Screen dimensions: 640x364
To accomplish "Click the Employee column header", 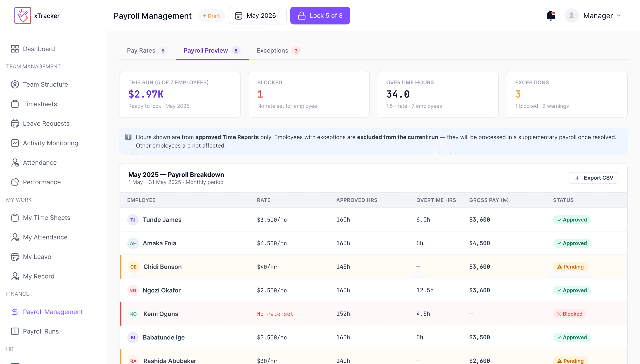I will 141,200.
